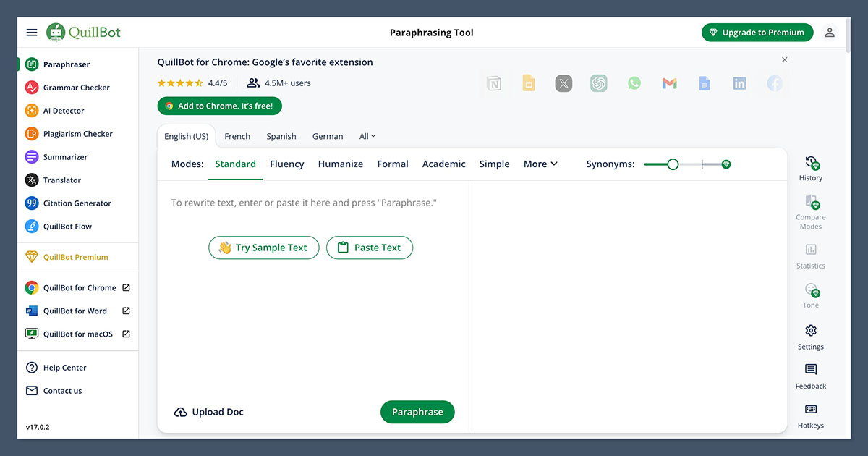Go to the Citation Generator

point(77,203)
